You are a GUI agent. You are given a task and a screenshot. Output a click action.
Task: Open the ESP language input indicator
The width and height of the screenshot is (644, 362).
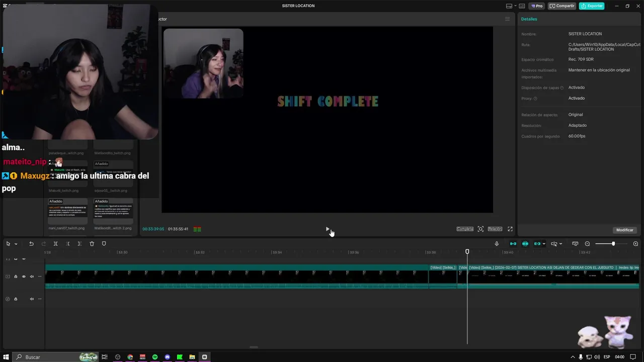[607, 357]
